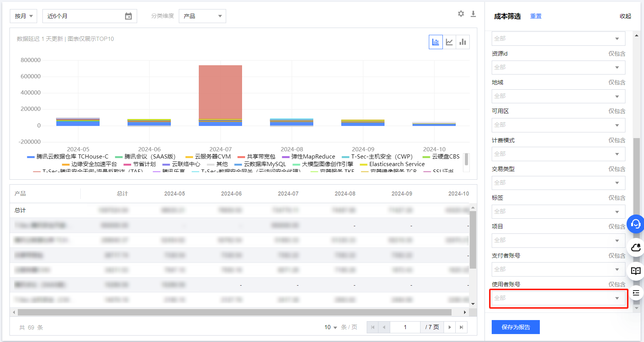Image resolution: width=644 pixels, height=342 pixels.
Task: Toggle 仅包含 mode for 地域
Action: 617,82
